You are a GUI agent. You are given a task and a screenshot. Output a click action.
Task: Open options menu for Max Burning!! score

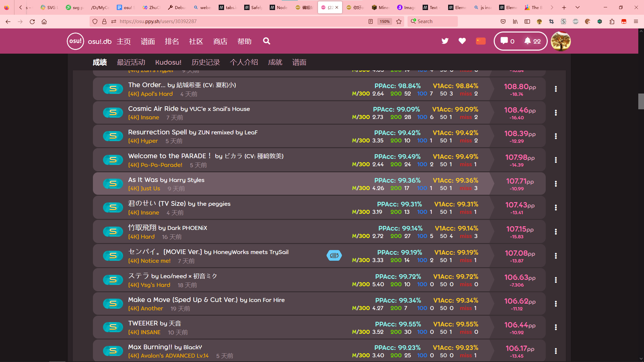[x=556, y=351]
